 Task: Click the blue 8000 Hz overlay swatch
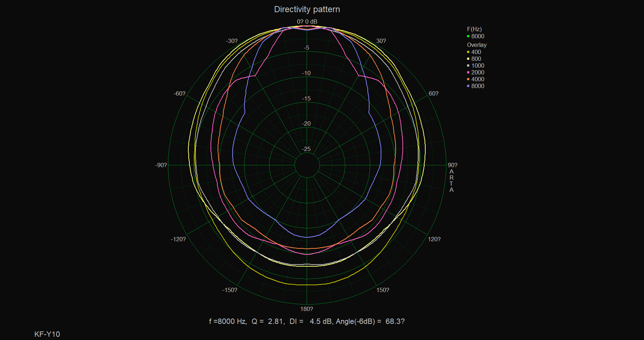(x=468, y=86)
